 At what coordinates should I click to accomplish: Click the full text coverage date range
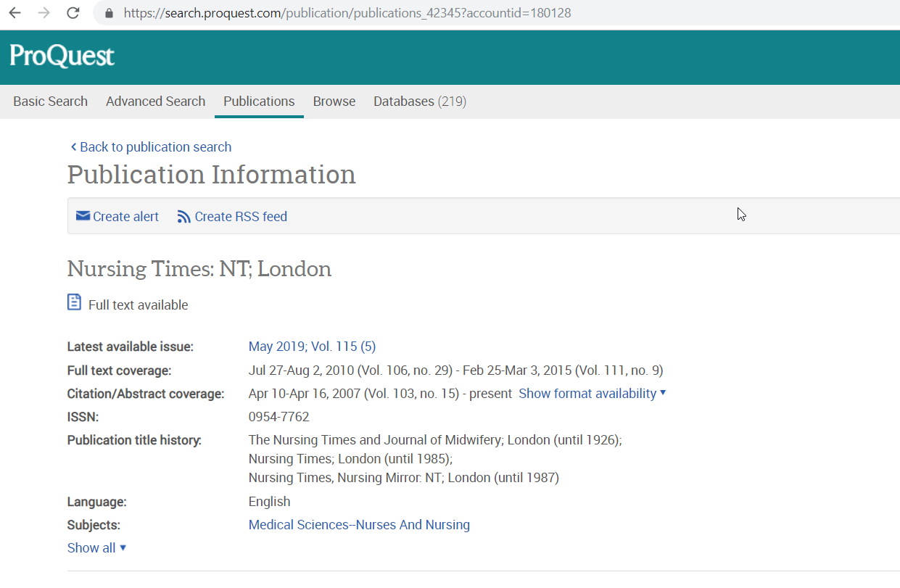click(456, 370)
